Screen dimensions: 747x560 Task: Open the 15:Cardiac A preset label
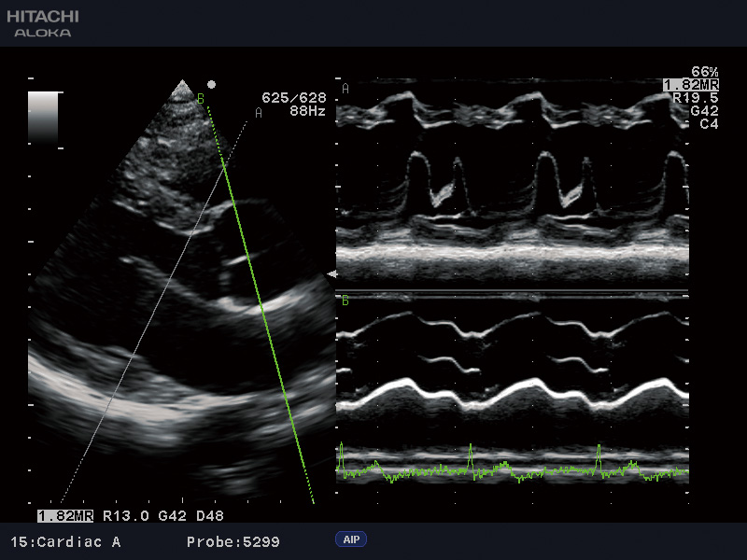point(65,541)
